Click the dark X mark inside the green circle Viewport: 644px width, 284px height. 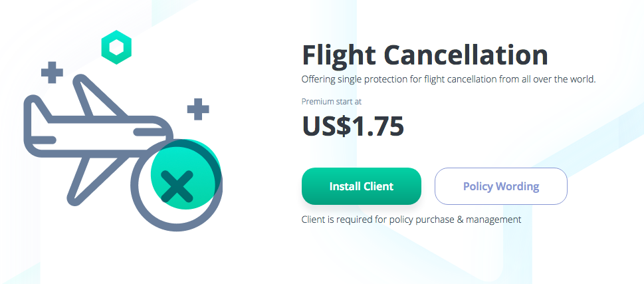coord(177,186)
